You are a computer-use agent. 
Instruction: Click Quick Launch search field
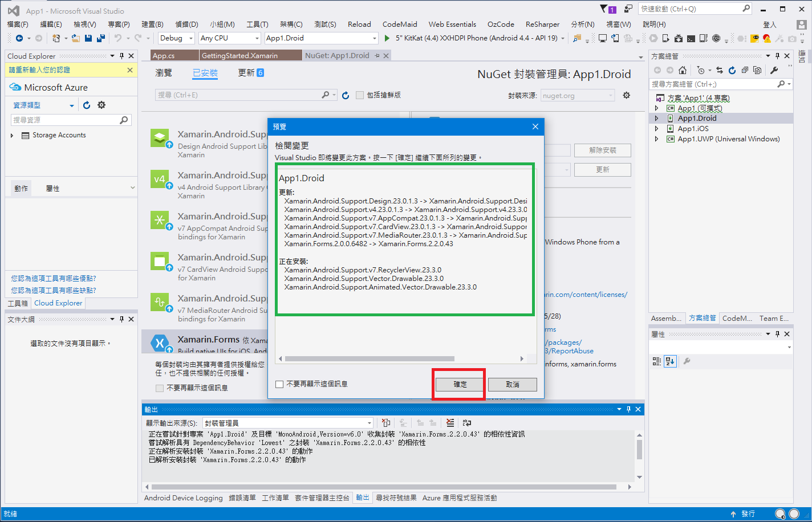(x=695, y=9)
